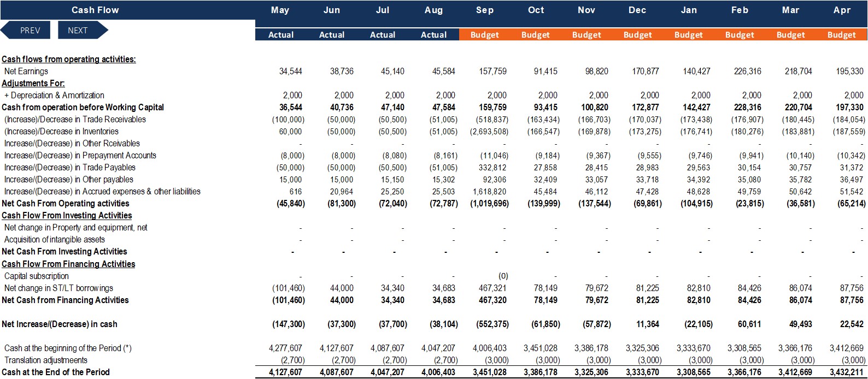Click the PREV navigation button
Viewport: 868px width, 379px height.
(x=26, y=30)
